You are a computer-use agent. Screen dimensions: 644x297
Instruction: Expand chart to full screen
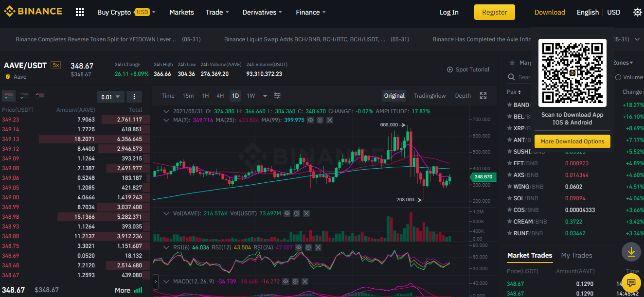click(483, 96)
